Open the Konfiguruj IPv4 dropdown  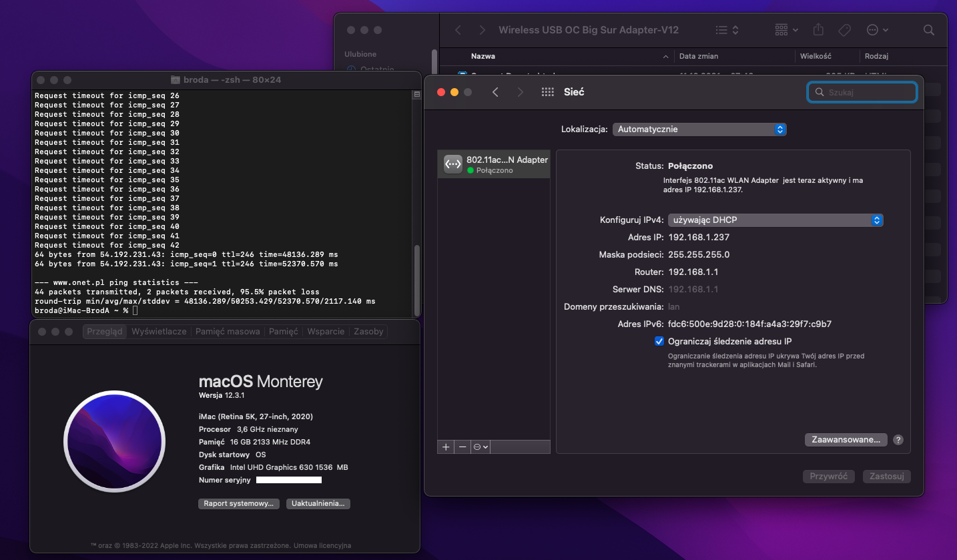click(x=775, y=220)
